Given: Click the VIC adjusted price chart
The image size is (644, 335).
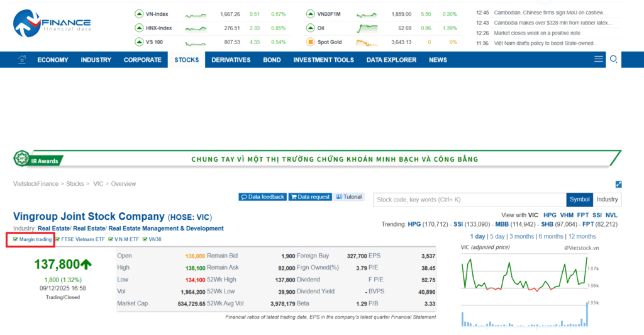Looking at the screenshot, I should coord(525,273).
